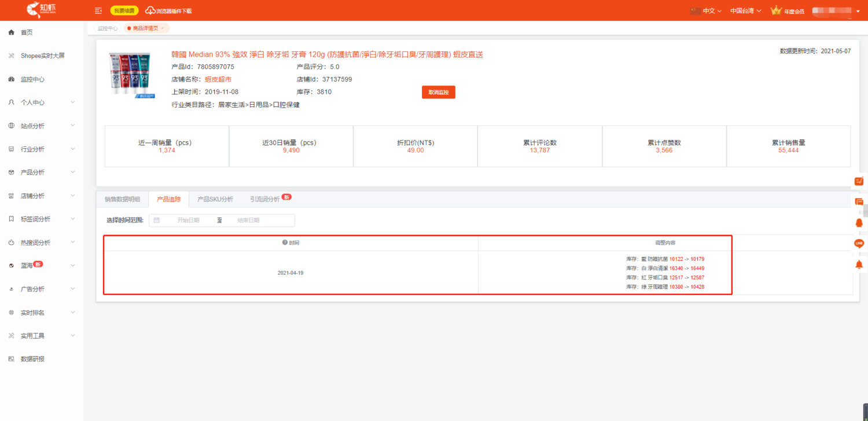The width and height of the screenshot is (868, 421).
Task: Click the LINE contact icon
Action: pyautogui.click(x=859, y=243)
